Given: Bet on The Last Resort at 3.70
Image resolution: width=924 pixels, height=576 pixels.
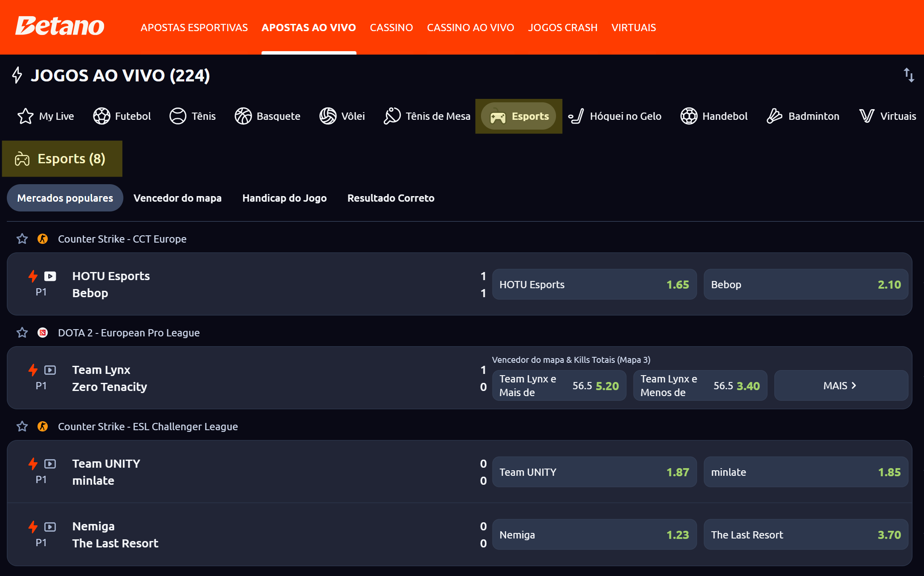Looking at the screenshot, I should click(x=806, y=535).
